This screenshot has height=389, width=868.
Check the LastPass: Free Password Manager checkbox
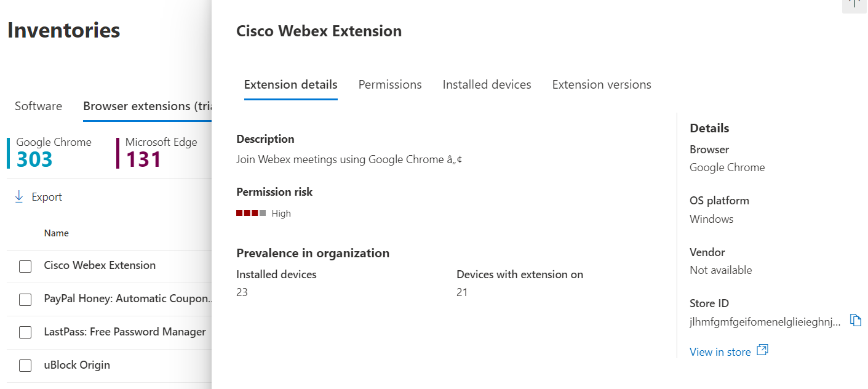click(25, 332)
